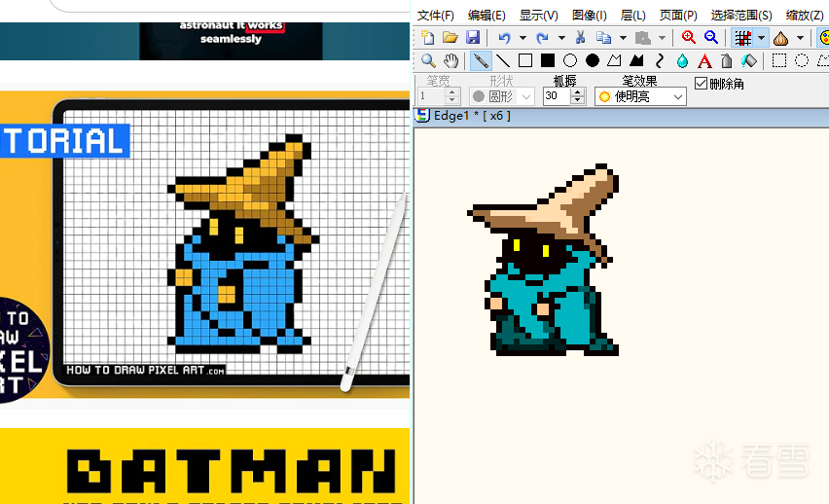Redo the last undone action

[542, 38]
